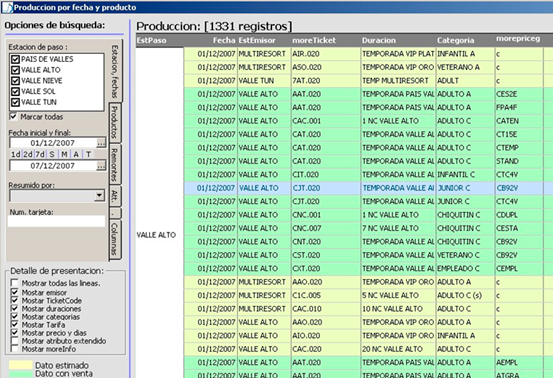Select the 1d range button
Image resolution: width=553 pixels, height=378 pixels.
coord(16,154)
